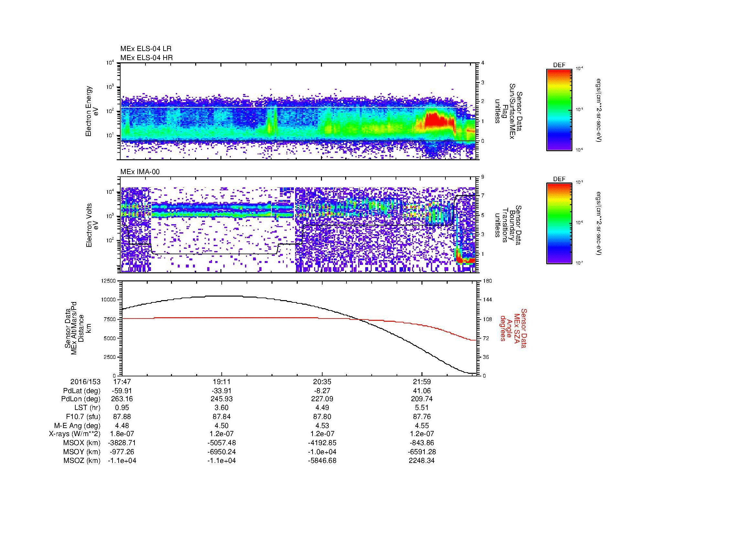Click the 'M-E Ang (deg)' row label
This screenshot has width=756, height=534.
pos(77,425)
